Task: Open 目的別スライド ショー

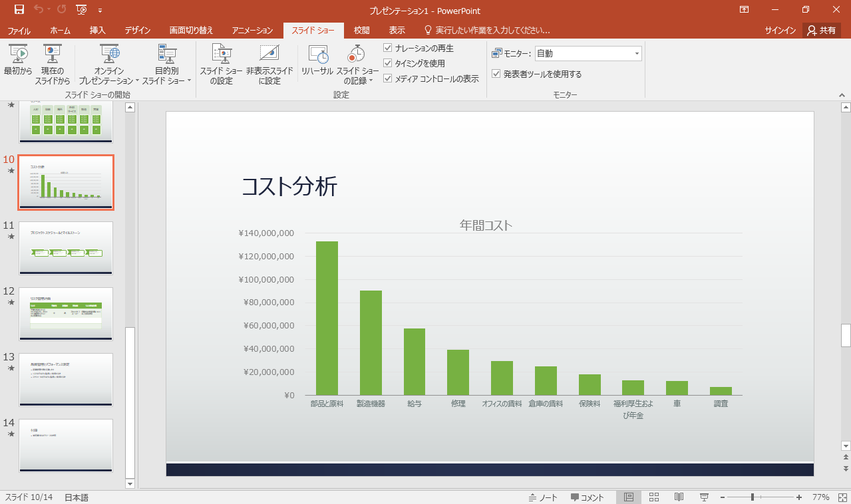Action: 166,64
